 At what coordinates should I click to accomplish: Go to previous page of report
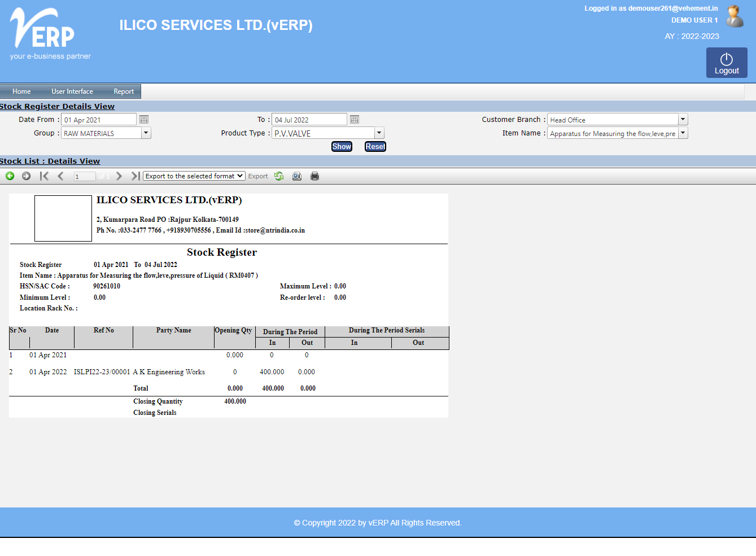coord(60,176)
